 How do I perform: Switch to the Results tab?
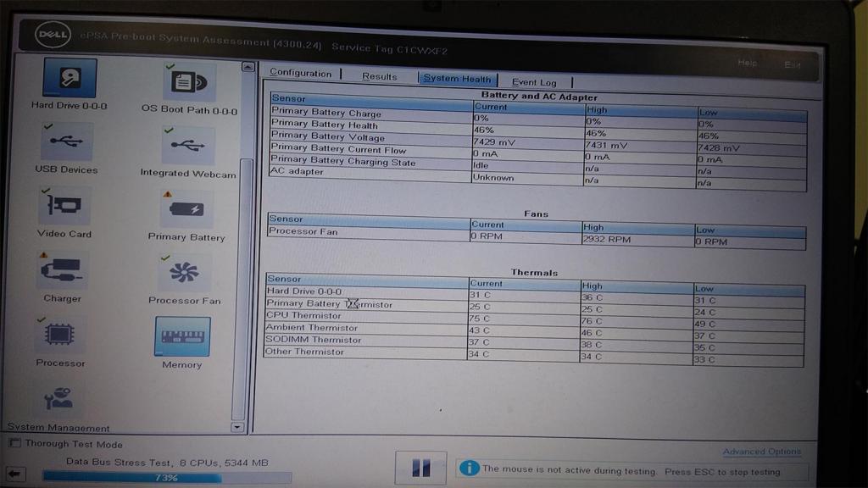[x=379, y=76]
